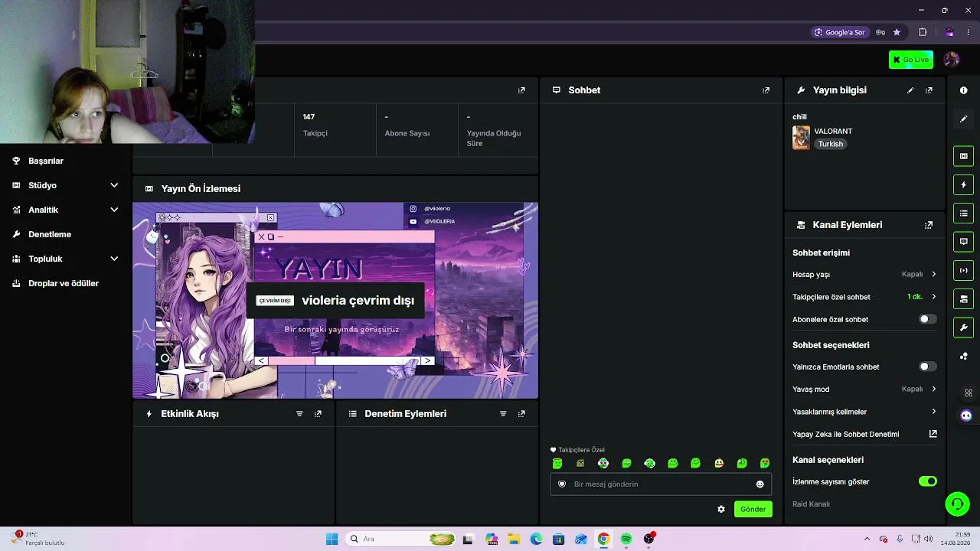Screen dimensions: 980x551
Task: Expand the Stüdyo menu
Action: pyautogui.click(x=66, y=185)
